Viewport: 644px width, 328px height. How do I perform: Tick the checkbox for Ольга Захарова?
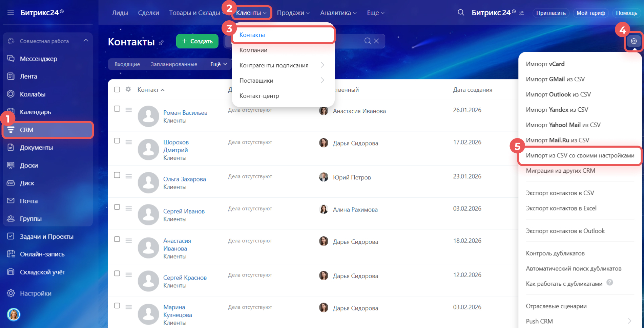tap(117, 175)
